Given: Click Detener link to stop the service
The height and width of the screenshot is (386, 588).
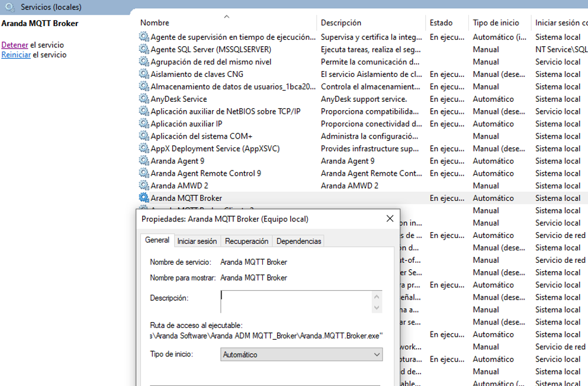Looking at the screenshot, I should tap(15, 45).
